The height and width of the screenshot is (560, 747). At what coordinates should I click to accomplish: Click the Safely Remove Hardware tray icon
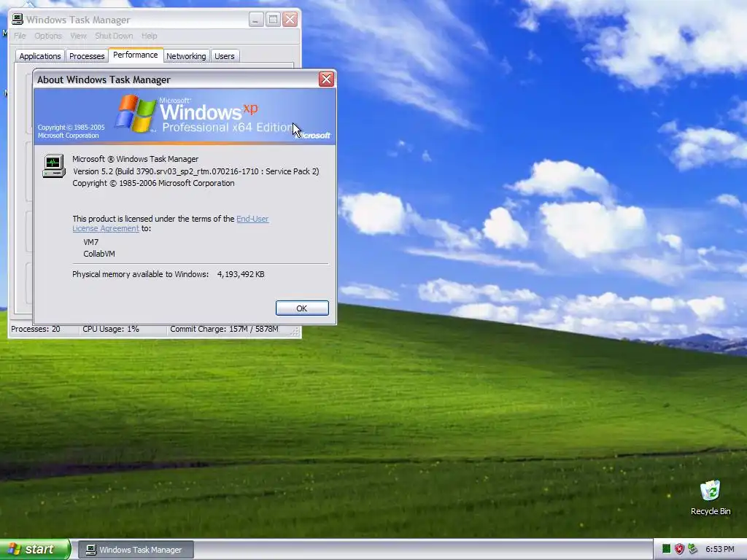pyautogui.click(x=692, y=549)
